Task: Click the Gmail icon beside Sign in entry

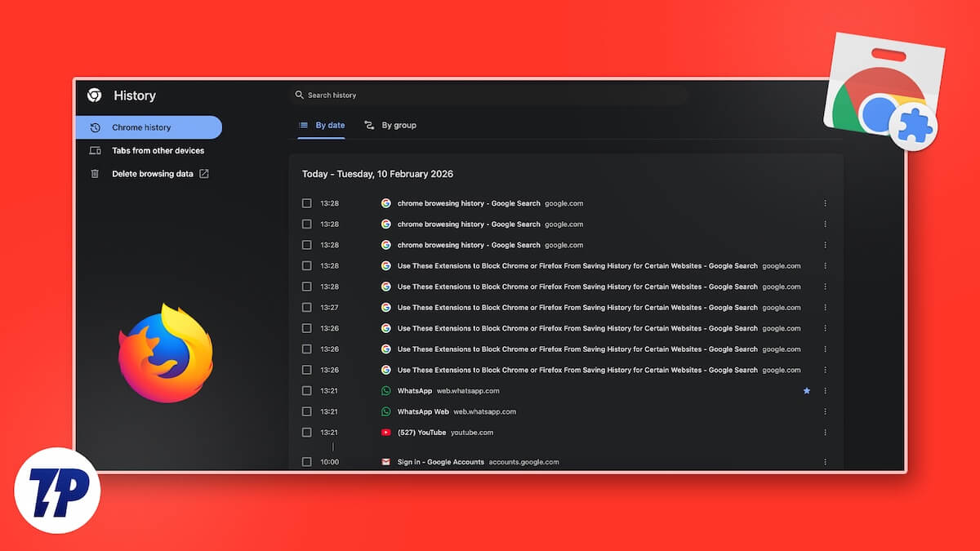Action: point(385,461)
